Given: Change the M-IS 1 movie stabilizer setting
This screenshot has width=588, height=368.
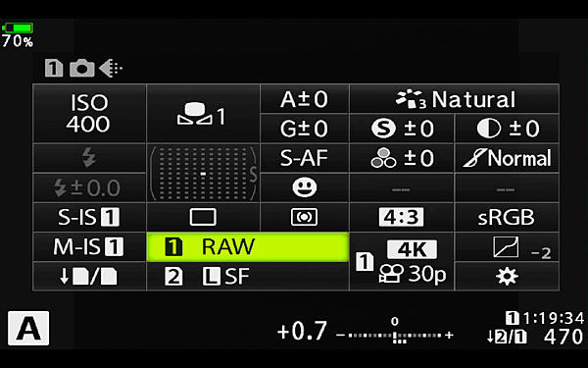Looking at the screenshot, I should coord(89,246).
